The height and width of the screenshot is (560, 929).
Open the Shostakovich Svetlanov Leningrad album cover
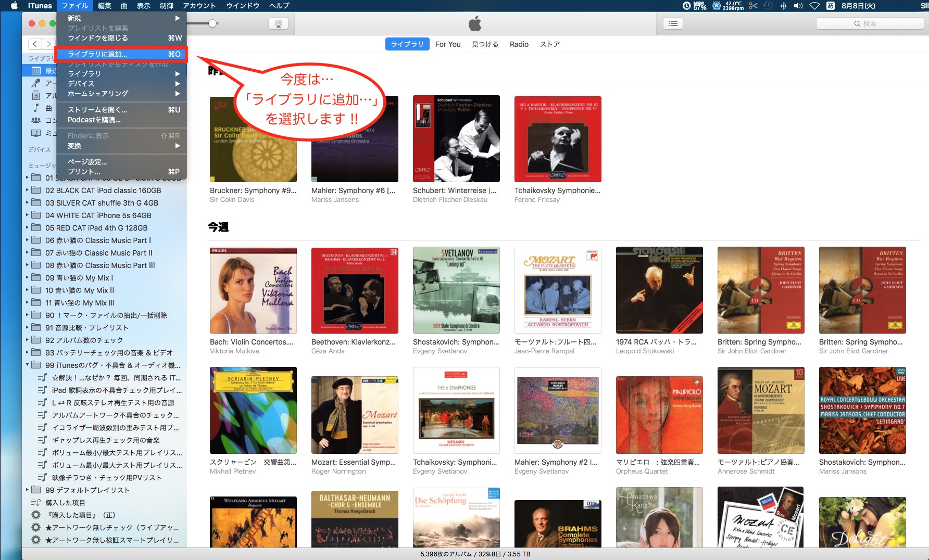click(456, 290)
